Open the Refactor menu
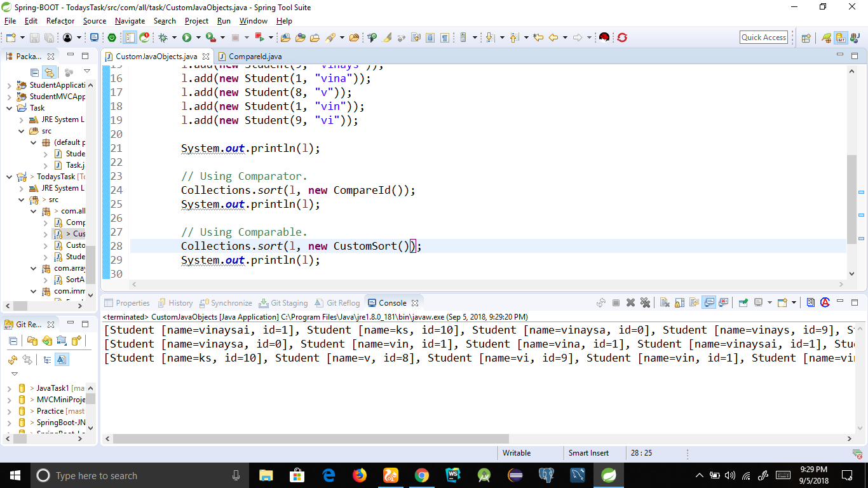Viewport: 868px width, 488px height. (60, 21)
